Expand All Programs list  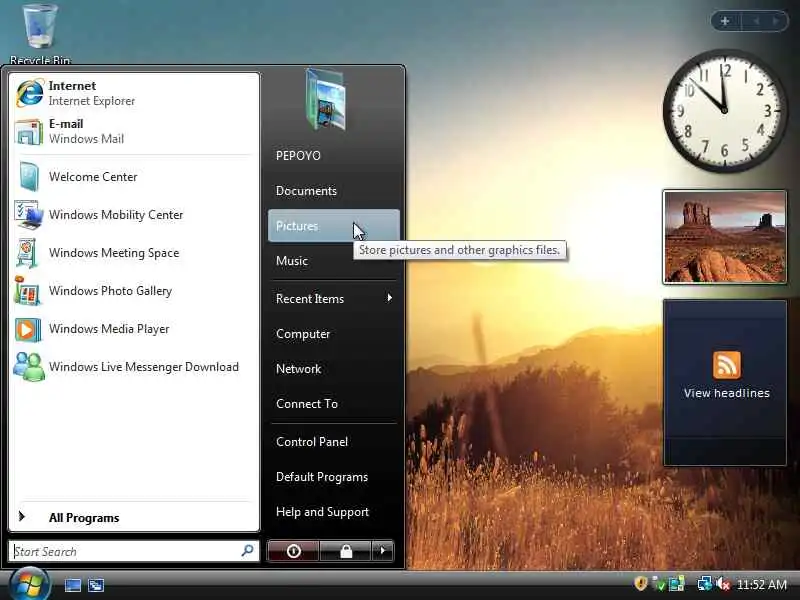134,517
